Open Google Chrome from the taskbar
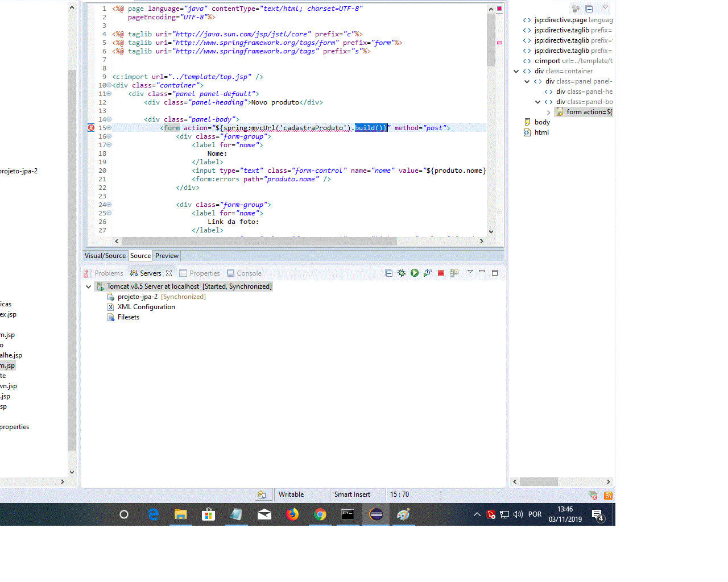Image resolution: width=728 pixels, height=582 pixels. (320, 514)
